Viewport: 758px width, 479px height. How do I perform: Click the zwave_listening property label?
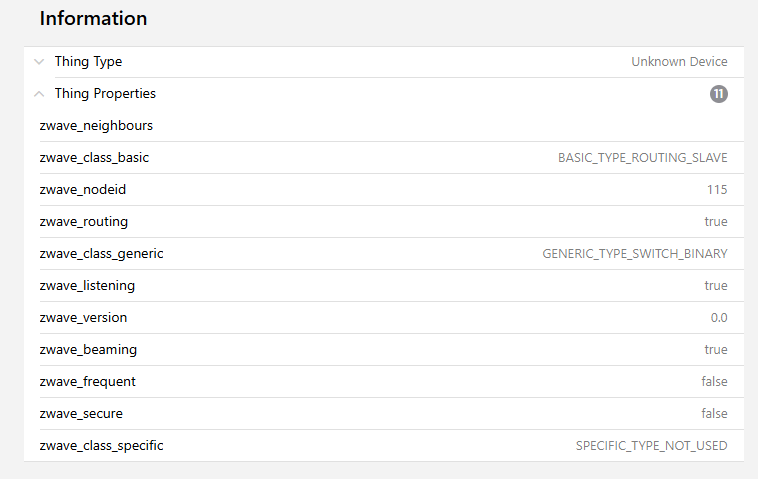[87, 286]
